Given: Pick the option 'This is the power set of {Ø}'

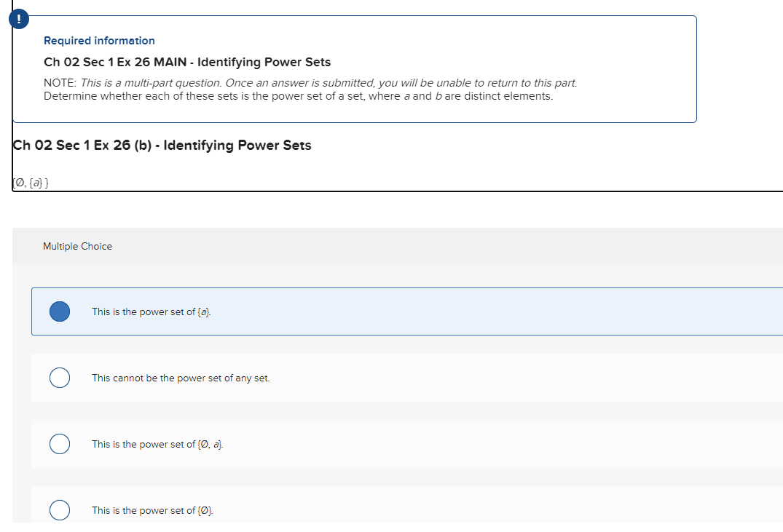Looking at the screenshot, I should point(152,510).
